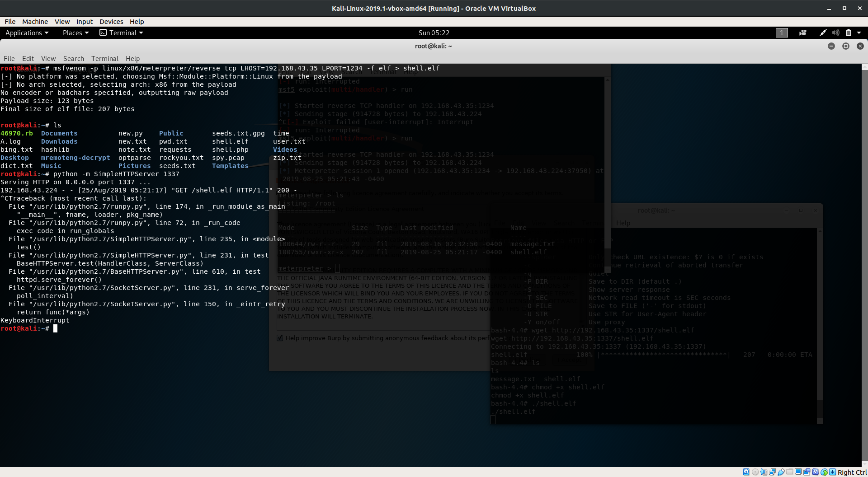Click shell.elf in the ls output

pyautogui.click(x=230, y=141)
